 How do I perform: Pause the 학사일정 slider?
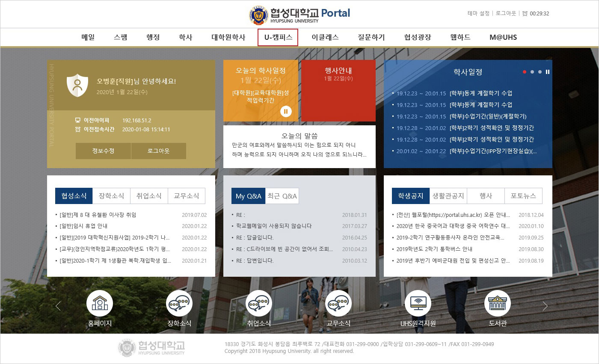pos(547,72)
